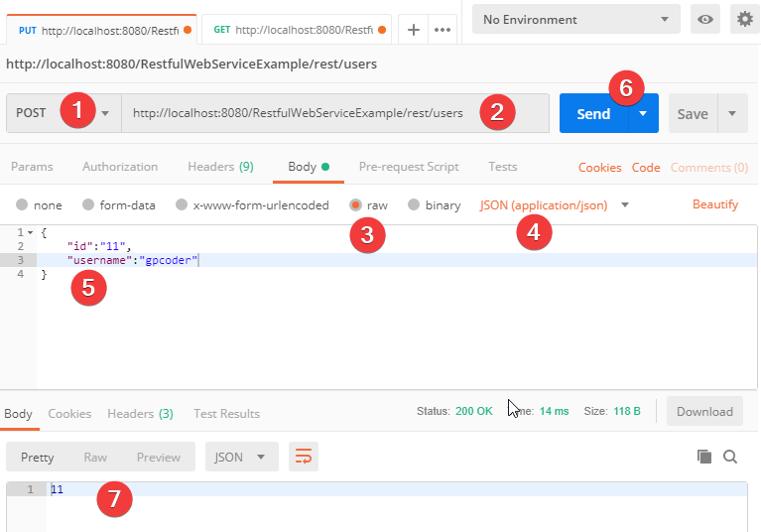
Task: Click the Send button
Action: click(593, 113)
